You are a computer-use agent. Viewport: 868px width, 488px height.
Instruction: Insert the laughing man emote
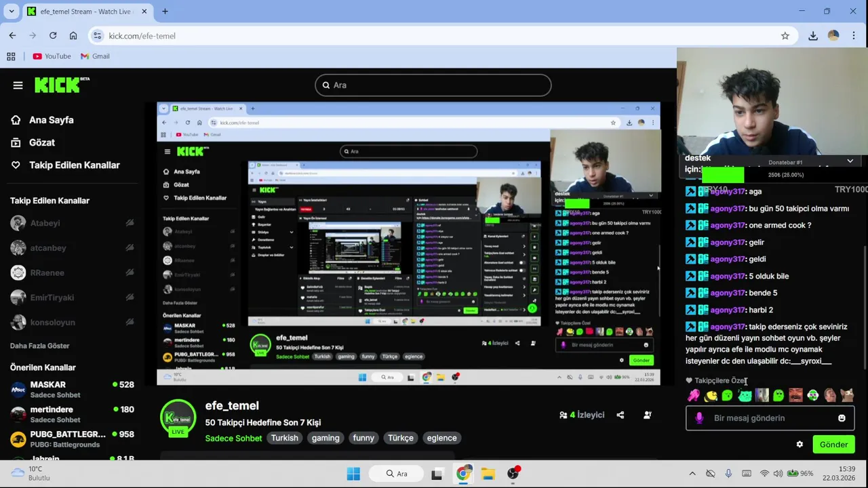pos(795,395)
